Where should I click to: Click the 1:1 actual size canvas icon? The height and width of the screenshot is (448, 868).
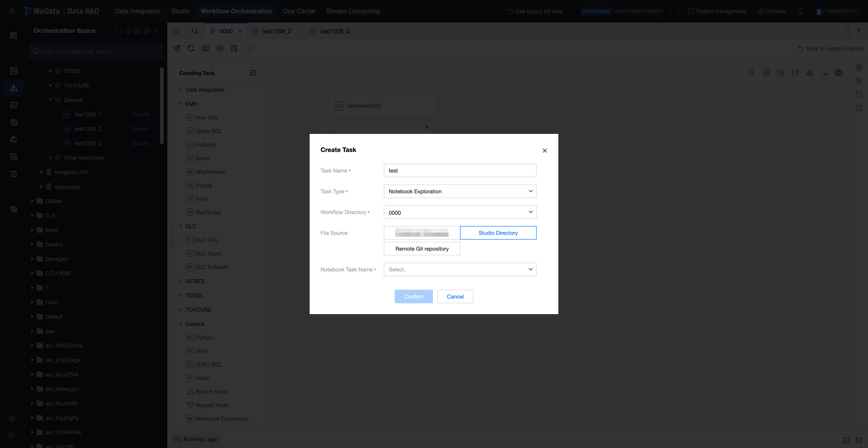(x=795, y=73)
